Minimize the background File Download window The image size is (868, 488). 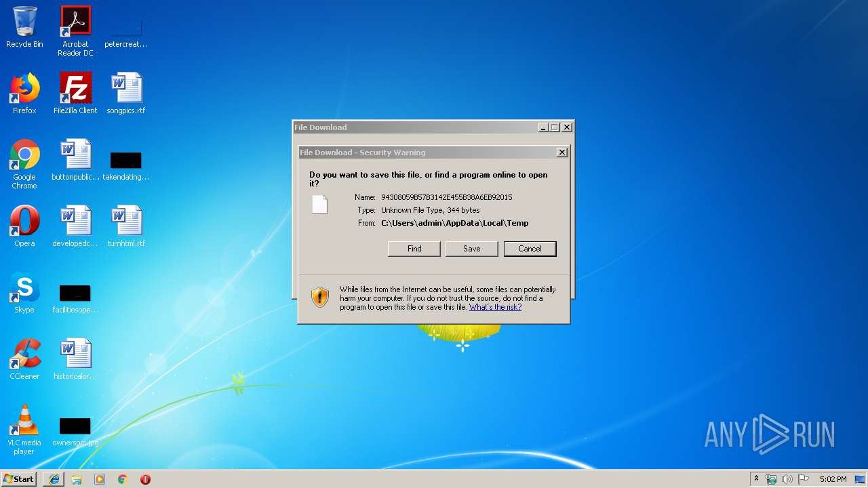click(x=543, y=127)
